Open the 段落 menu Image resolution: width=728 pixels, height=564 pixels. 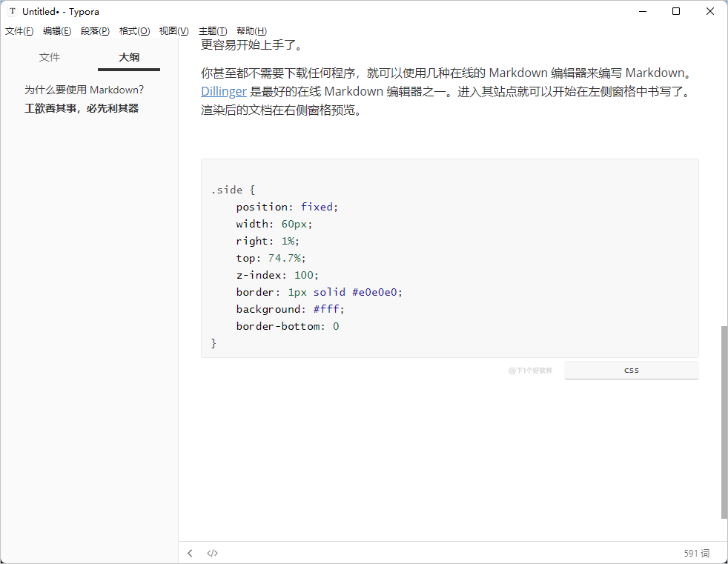(x=95, y=31)
